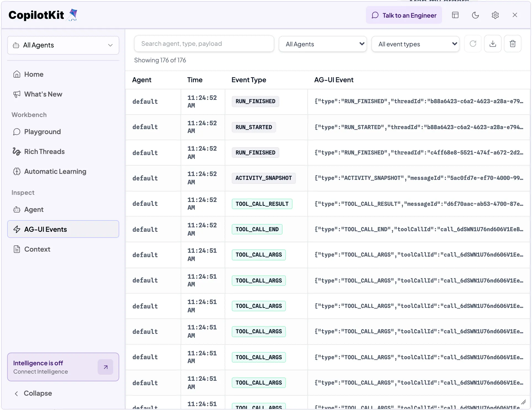Click Connect Intelligence arrow button
This screenshot has height=410, width=532.
[105, 367]
